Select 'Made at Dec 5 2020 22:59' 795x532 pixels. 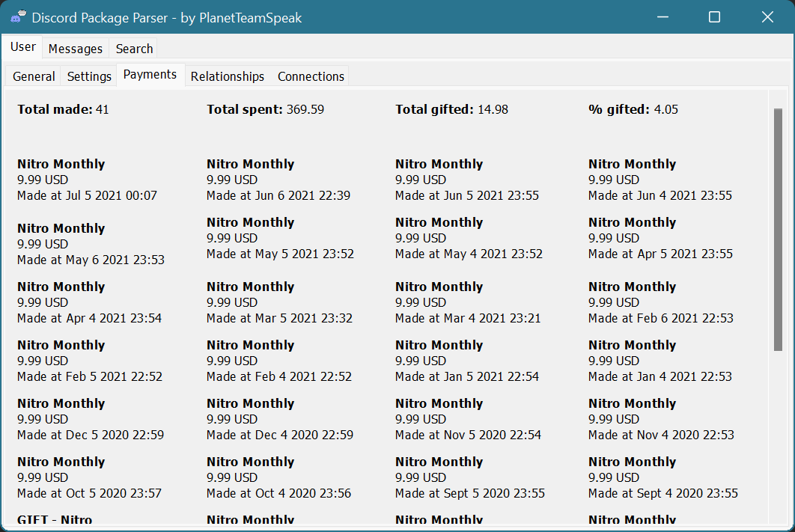[91, 435]
